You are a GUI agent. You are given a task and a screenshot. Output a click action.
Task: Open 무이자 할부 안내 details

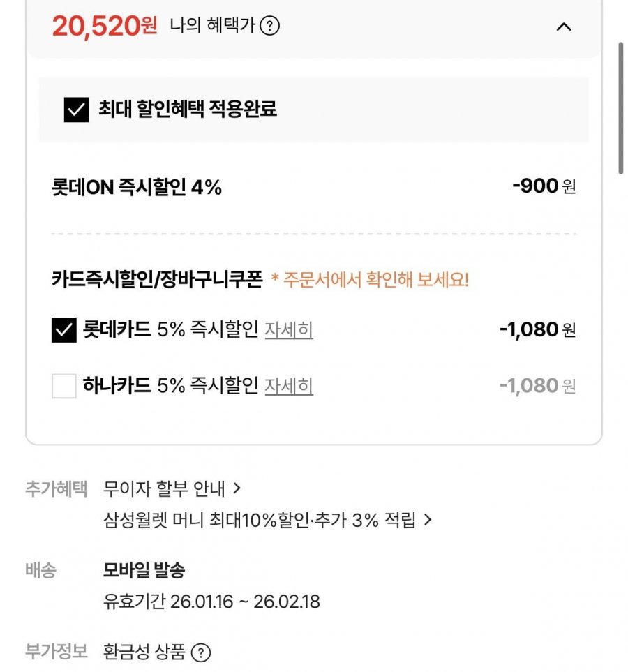click(164, 488)
